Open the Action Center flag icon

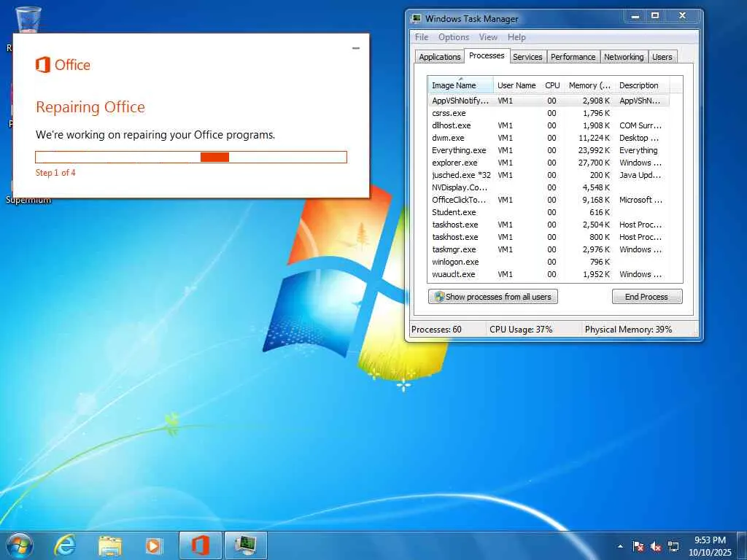(x=638, y=546)
